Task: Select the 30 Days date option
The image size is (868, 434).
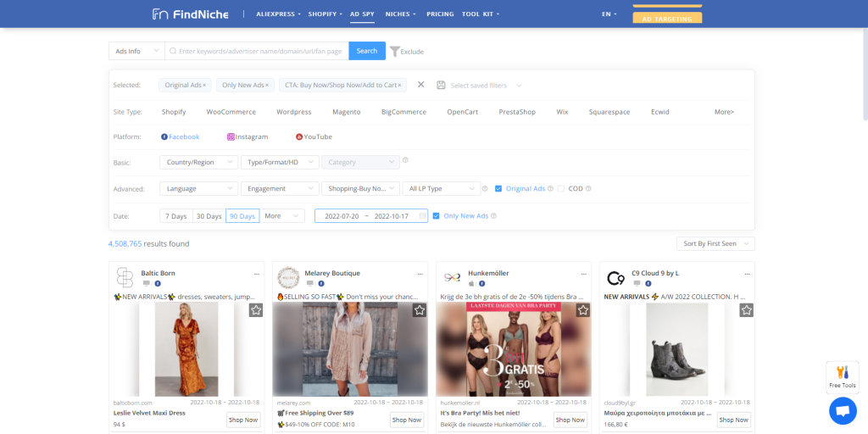Action: pos(209,216)
